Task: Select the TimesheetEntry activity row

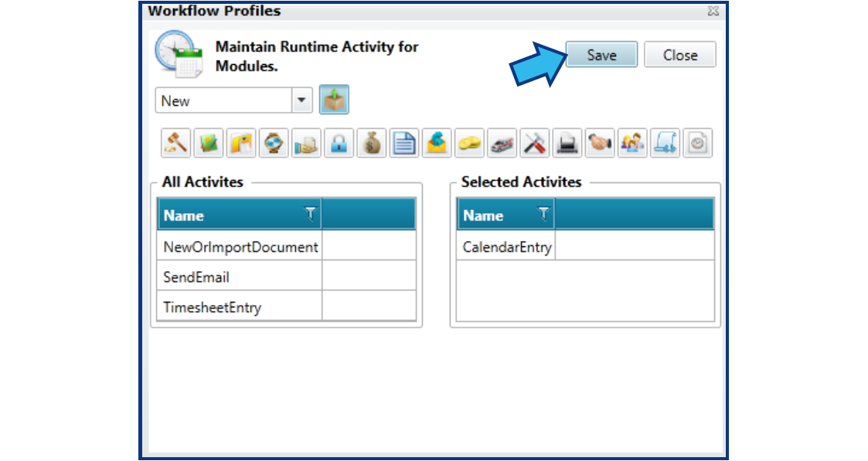Action: [286, 307]
